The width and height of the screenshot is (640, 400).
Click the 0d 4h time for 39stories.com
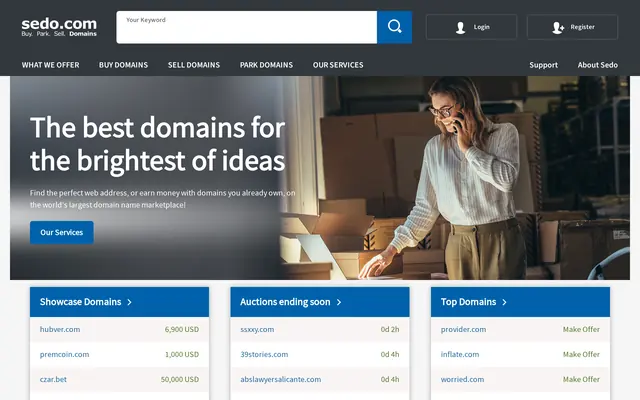[390, 354]
